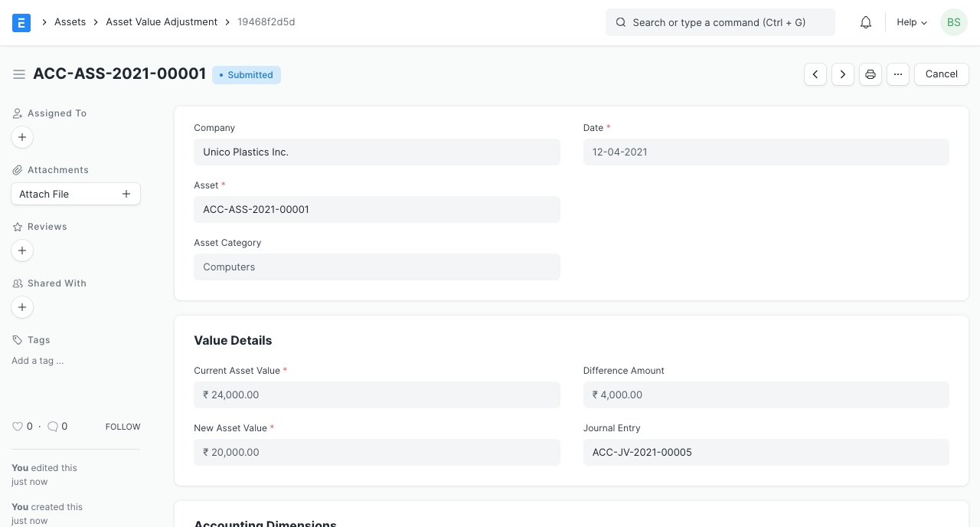Go to next document arrow
The height and width of the screenshot is (527, 980).
click(843, 74)
